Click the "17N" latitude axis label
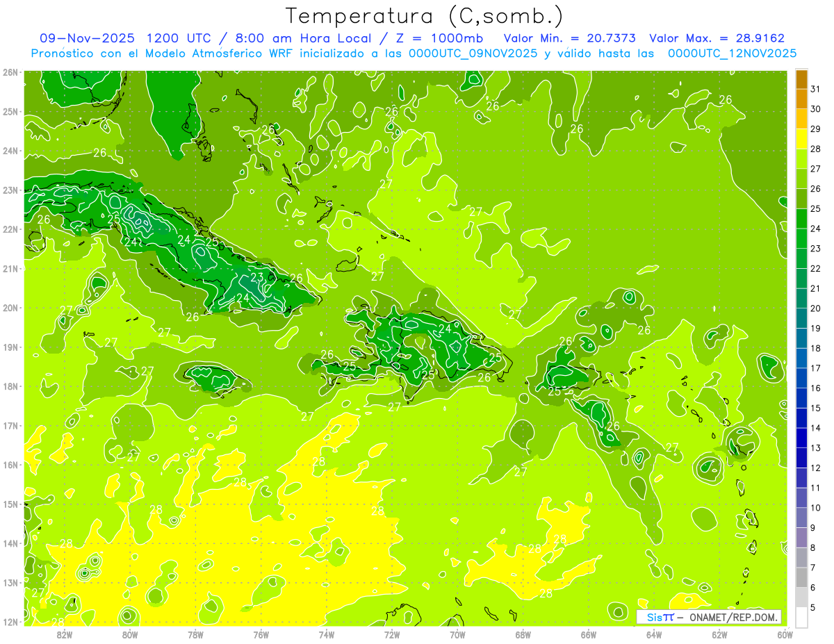 tap(11, 426)
